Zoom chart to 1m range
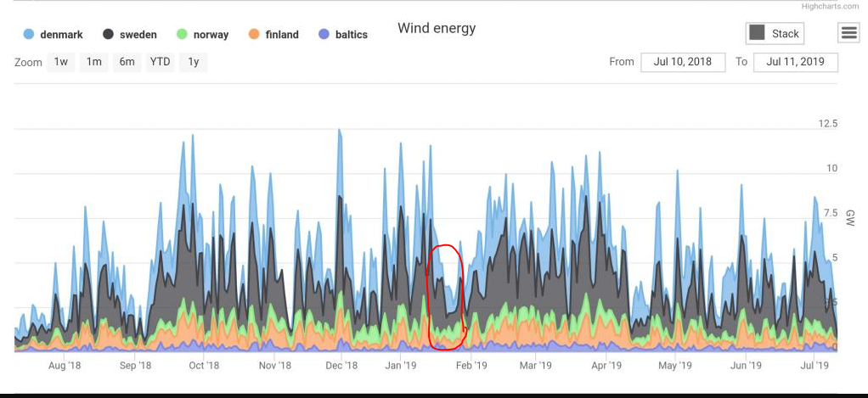 94,62
